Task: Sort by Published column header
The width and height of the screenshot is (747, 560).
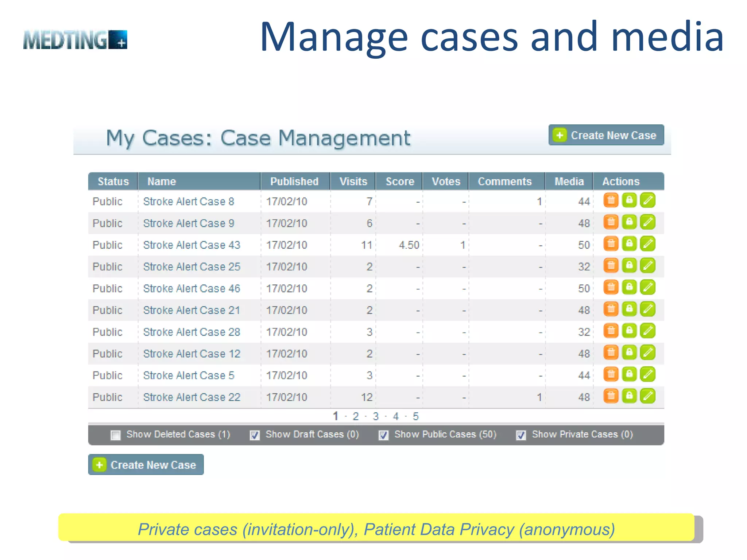Action: point(295,181)
